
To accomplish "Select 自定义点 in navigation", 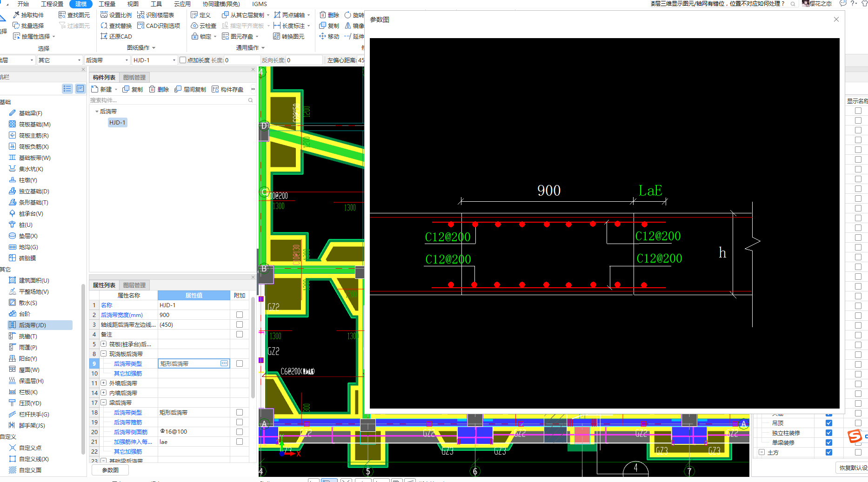I will (26, 448).
